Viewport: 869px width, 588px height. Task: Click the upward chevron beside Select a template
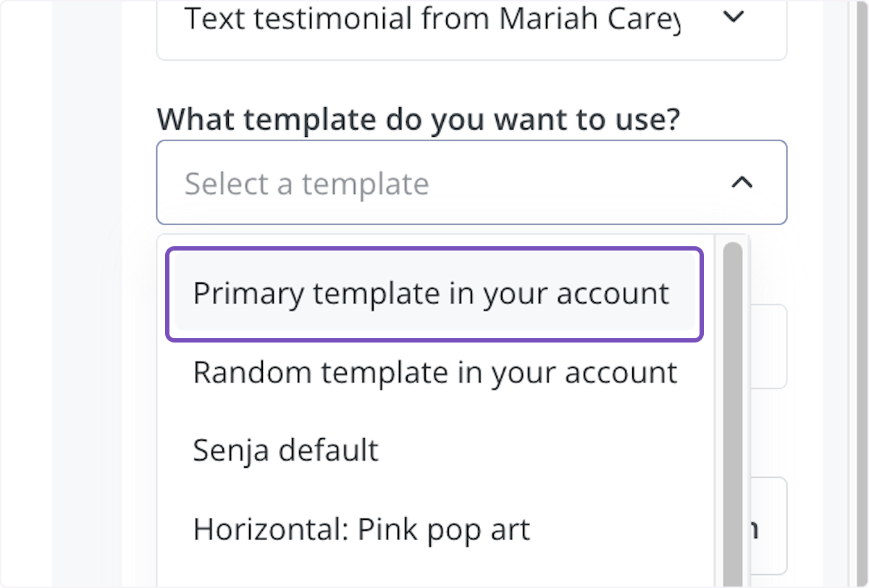741,183
